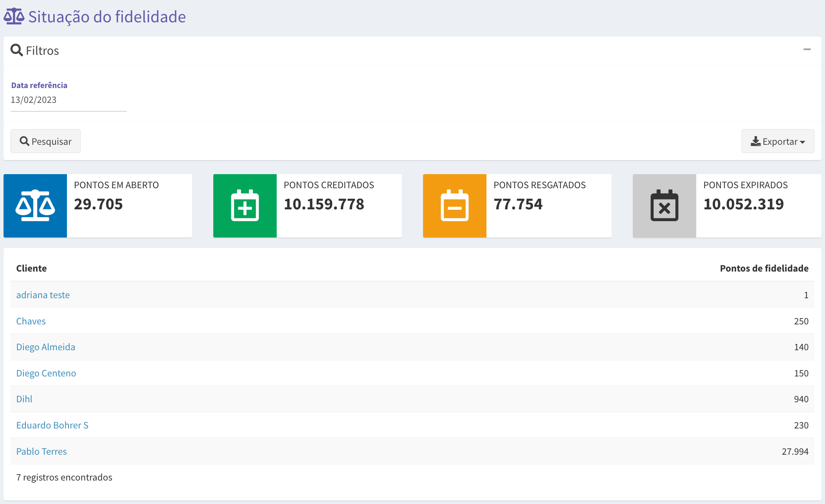Click the Cliente column header
Viewport: 825px width, 504px height.
(x=31, y=268)
